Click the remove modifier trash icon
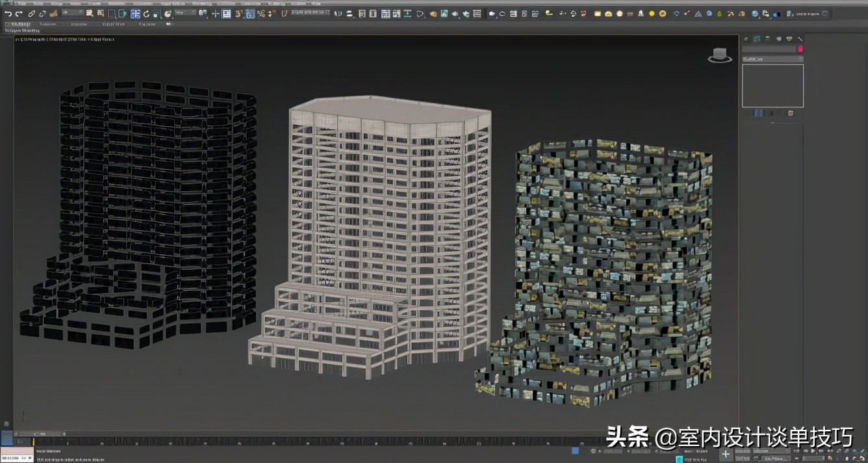 pos(791,113)
